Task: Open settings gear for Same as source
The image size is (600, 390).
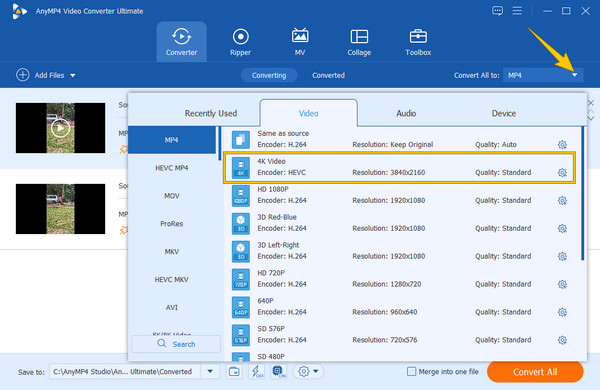Action: point(562,145)
